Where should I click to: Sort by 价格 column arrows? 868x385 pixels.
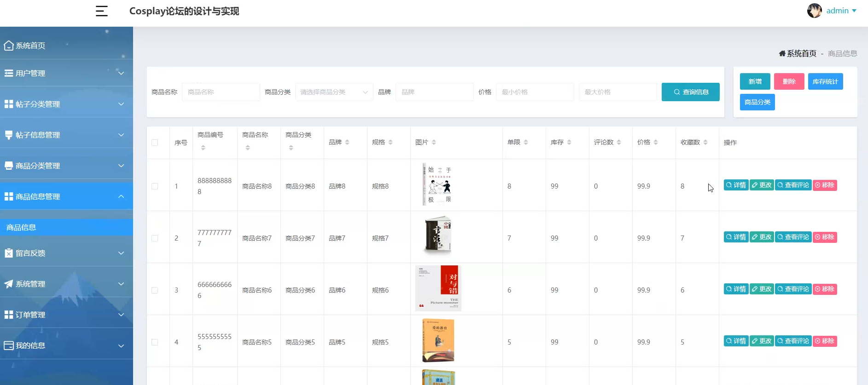[656, 143]
